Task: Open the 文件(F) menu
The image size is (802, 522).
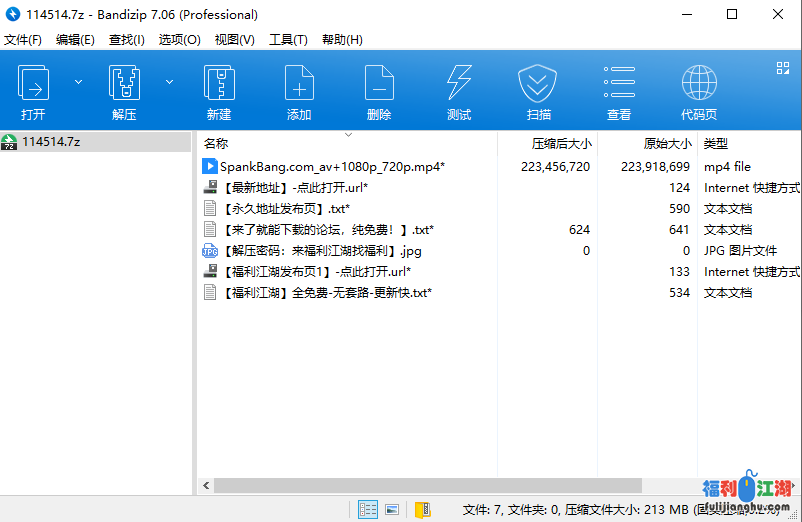Action: click(x=23, y=40)
